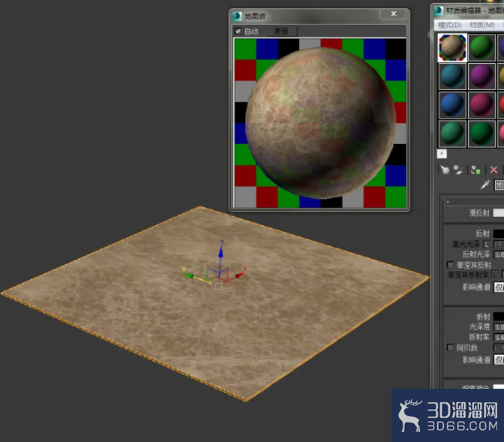504x442 pixels.
Task: Collapse the basic parameters rollout minus bar
Action: [474, 202]
